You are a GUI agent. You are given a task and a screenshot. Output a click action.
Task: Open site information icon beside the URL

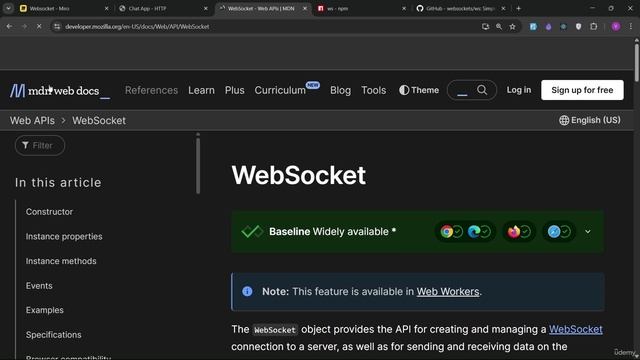(x=57, y=27)
